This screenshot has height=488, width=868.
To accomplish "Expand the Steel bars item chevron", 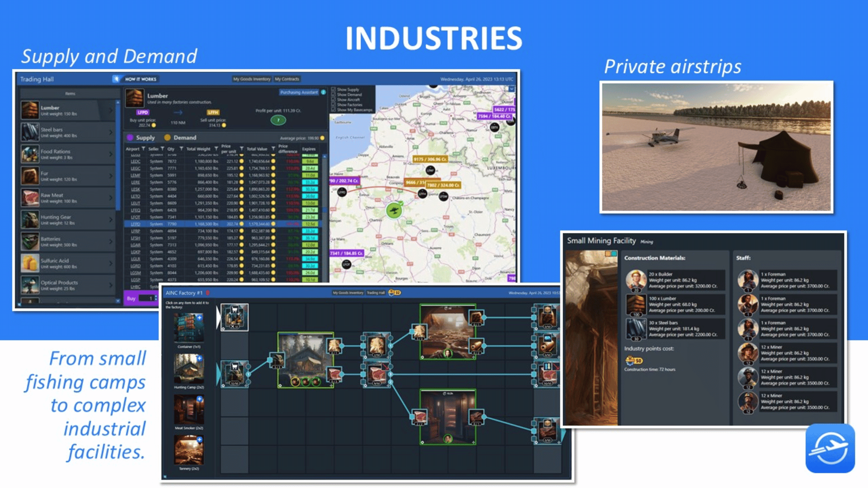I will click(x=111, y=132).
